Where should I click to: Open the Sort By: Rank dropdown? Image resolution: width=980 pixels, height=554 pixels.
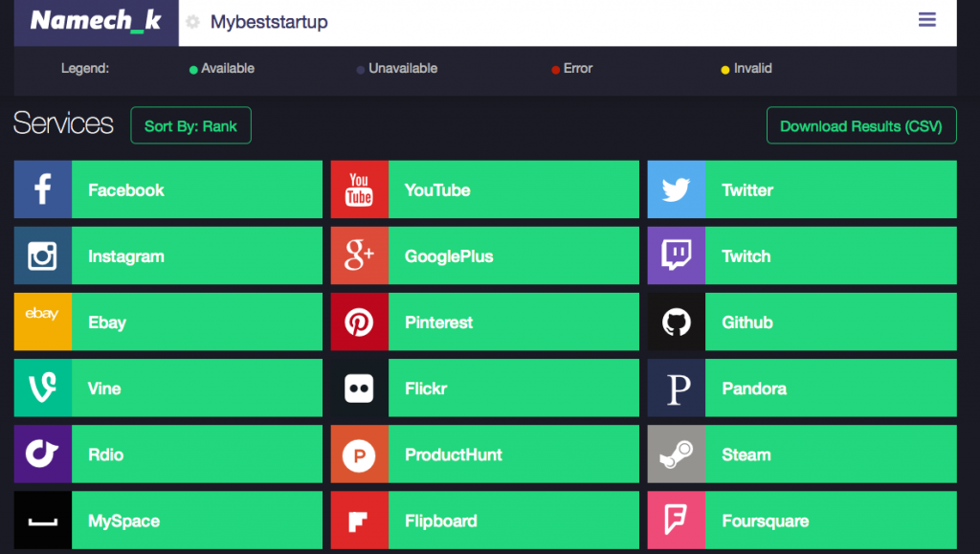point(190,125)
